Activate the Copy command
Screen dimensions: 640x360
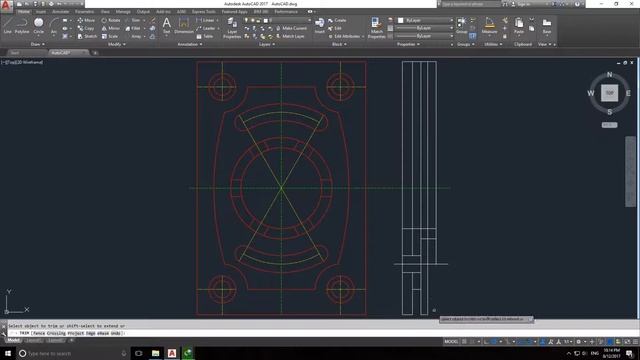[86, 28]
